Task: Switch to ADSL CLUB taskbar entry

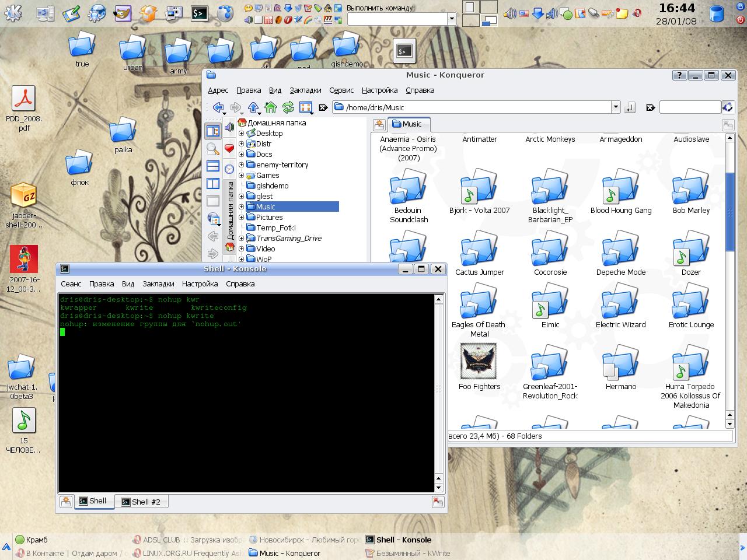Action: pyautogui.click(x=187, y=540)
